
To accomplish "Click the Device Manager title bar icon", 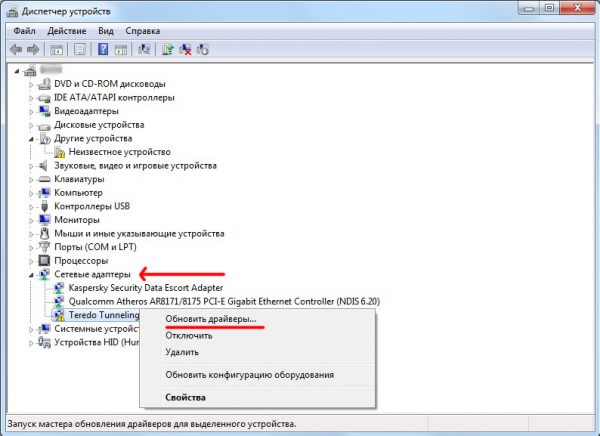I will click(12, 11).
